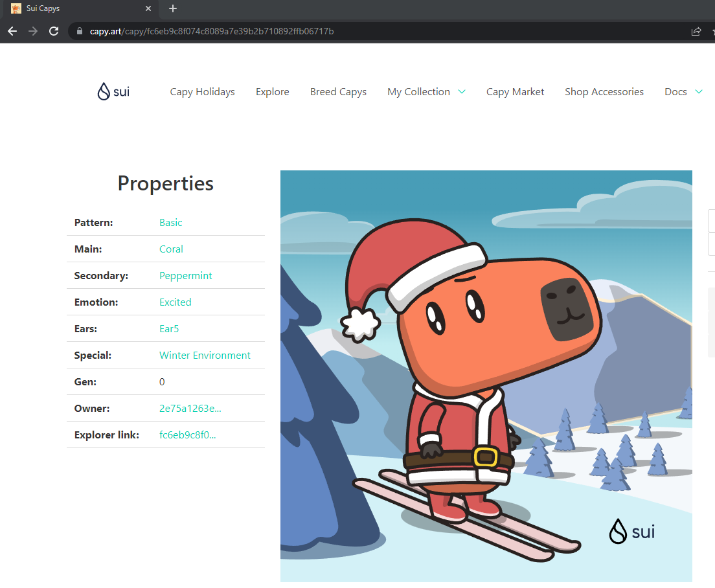Screen dimensions: 715x588
Task: Open owner 2e75a1263e... link
Action: point(190,409)
